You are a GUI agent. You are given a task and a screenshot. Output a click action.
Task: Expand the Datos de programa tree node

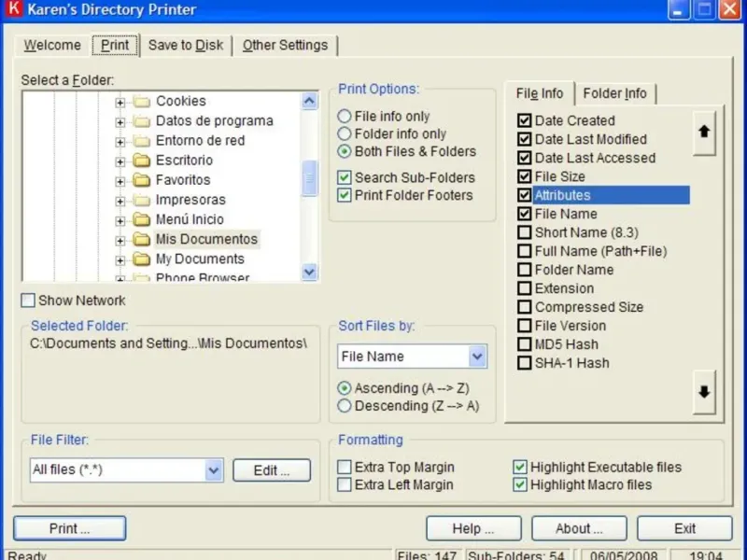tap(120, 122)
